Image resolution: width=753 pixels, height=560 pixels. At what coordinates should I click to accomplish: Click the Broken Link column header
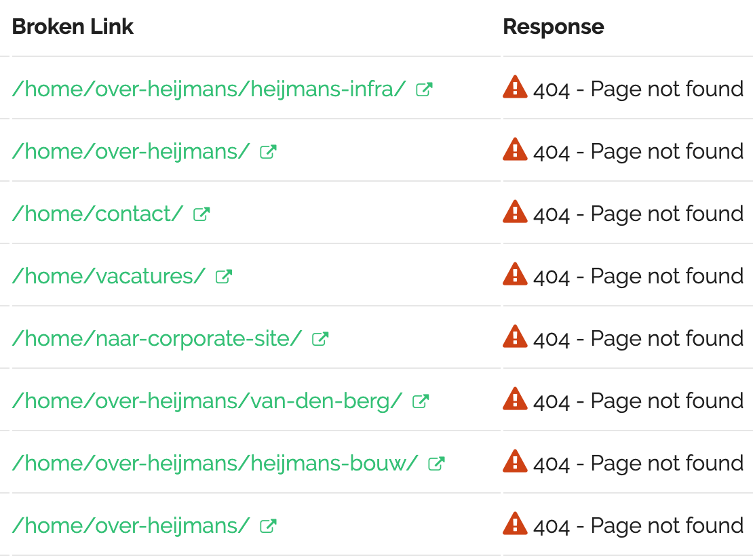pyautogui.click(x=73, y=27)
